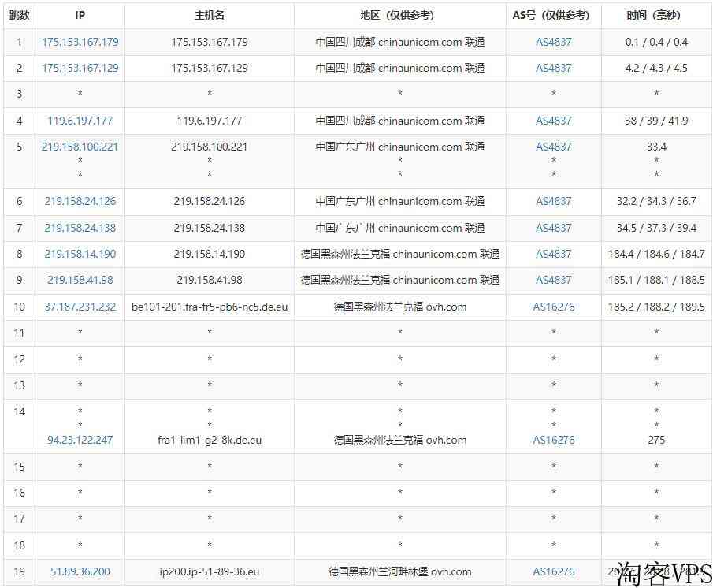Viewport: 713px width, 588px height.
Task: Click the 主机名 column header
Action: pyautogui.click(x=209, y=15)
